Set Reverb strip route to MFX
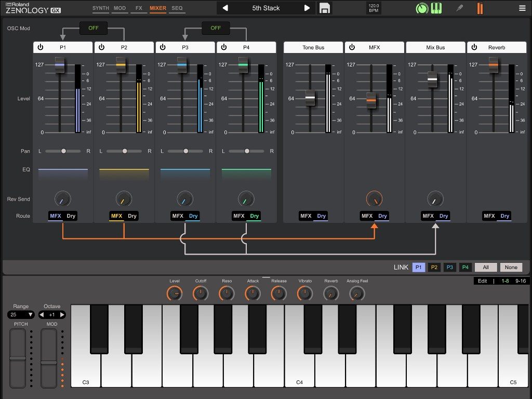 coord(489,216)
